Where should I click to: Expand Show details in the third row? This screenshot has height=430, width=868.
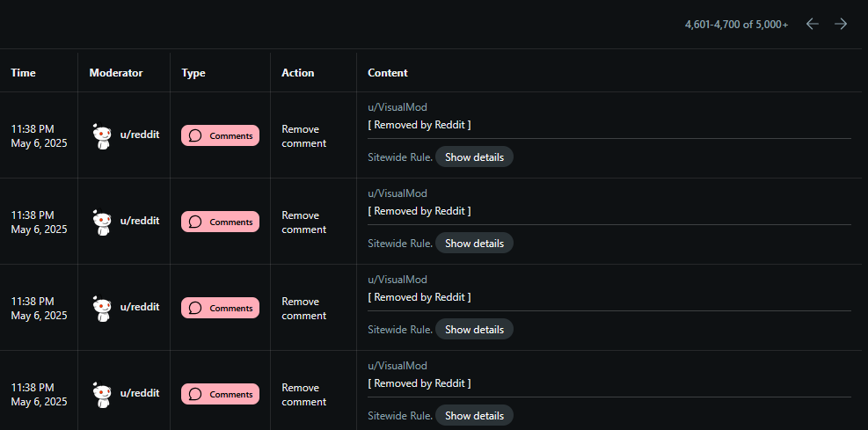[474, 330]
